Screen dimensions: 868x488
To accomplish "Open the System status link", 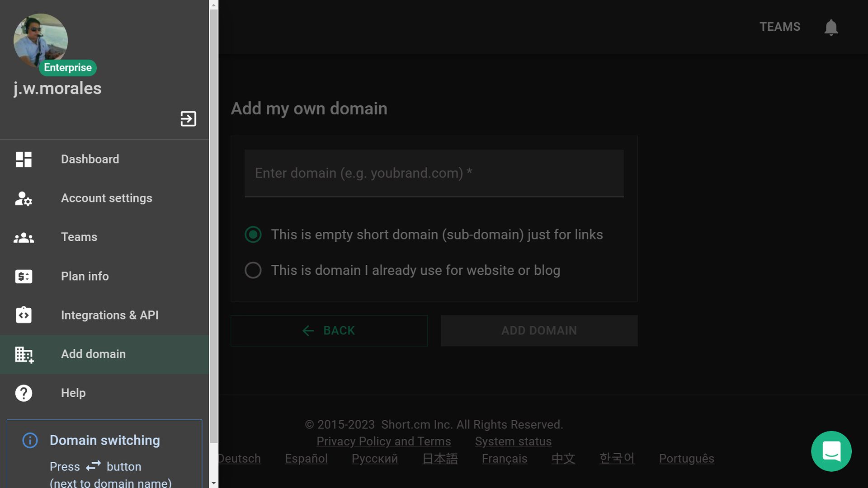I will [x=513, y=441].
